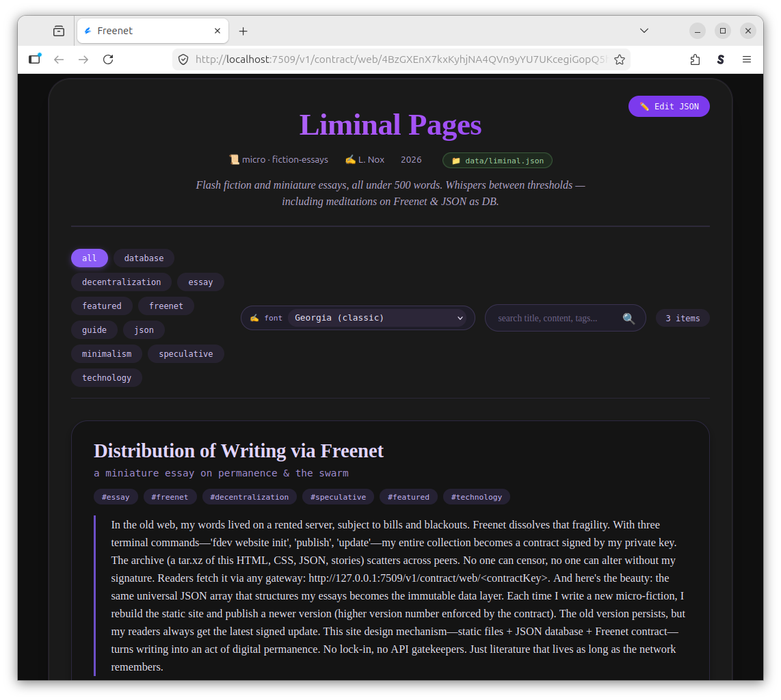Click the writing hand icon beside font

(254, 318)
